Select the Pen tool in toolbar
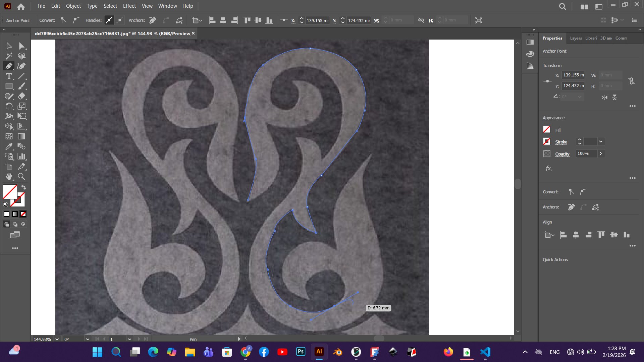The width and height of the screenshot is (644, 362). (9, 66)
